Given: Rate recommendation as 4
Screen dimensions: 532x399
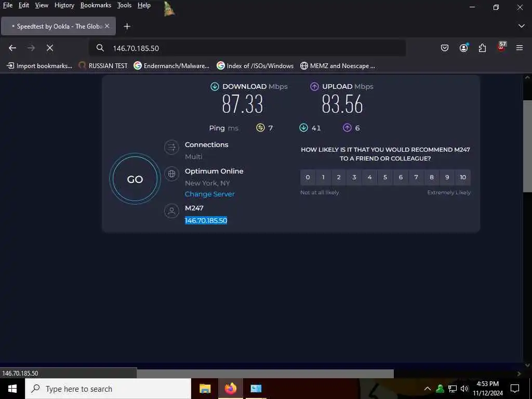Looking at the screenshot, I should click(x=370, y=177).
